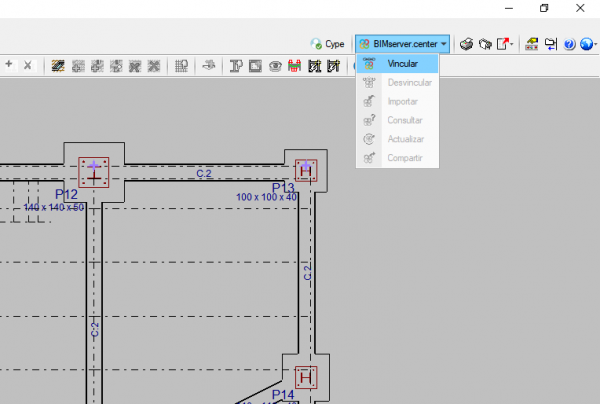Restore down the application window
Viewport: 600px width, 404px height.
tap(544, 8)
